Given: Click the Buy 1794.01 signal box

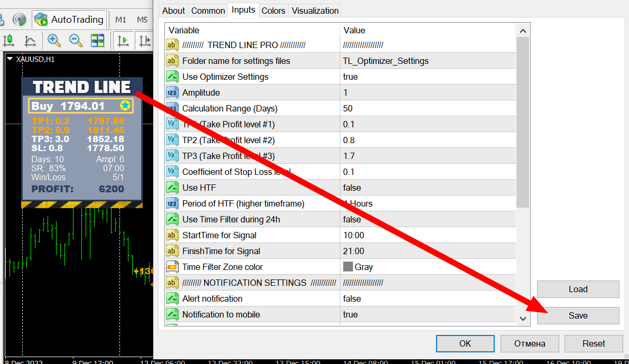Looking at the screenshot, I should point(81,106).
